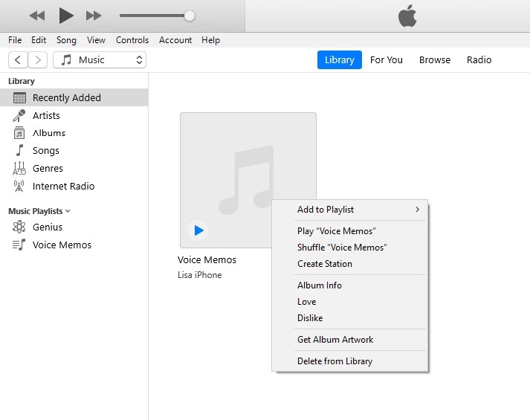This screenshot has width=530, height=420.
Task: Open the Song menu
Action: pyautogui.click(x=66, y=40)
